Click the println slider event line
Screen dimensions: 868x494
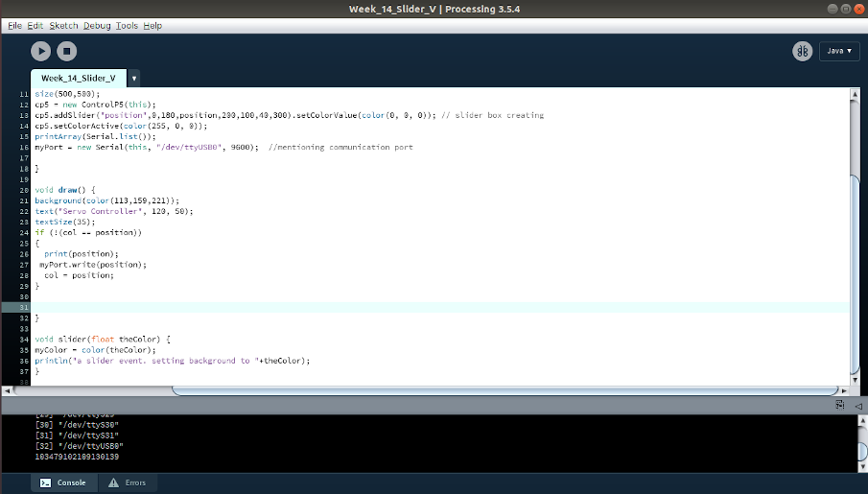coord(172,361)
